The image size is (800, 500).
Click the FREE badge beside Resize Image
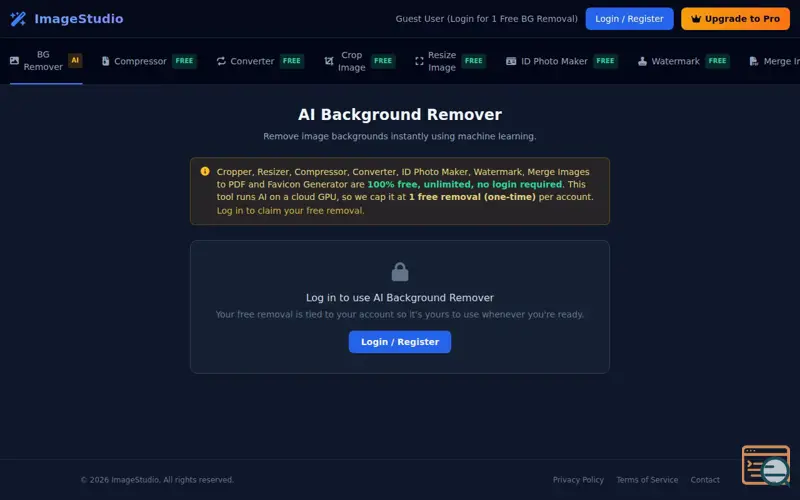coord(473,61)
